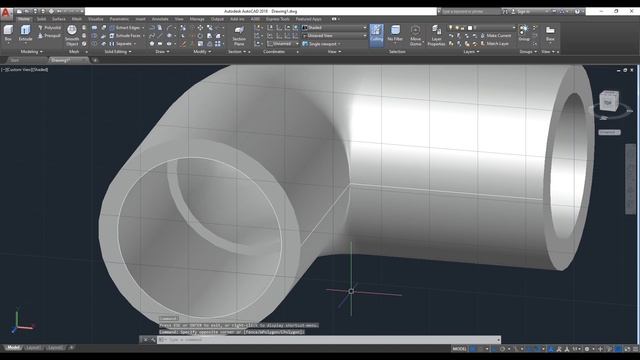This screenshot has height=360, width=640.
Task: Select the Layout2 tab
Action: point(55,348)
